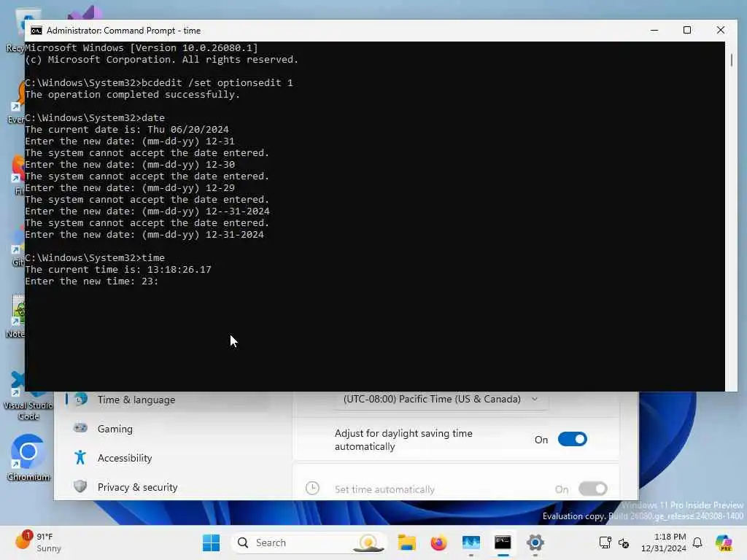Click the taskbar Search box
This screenshot has width=747, height=560.
coord(309,542)
